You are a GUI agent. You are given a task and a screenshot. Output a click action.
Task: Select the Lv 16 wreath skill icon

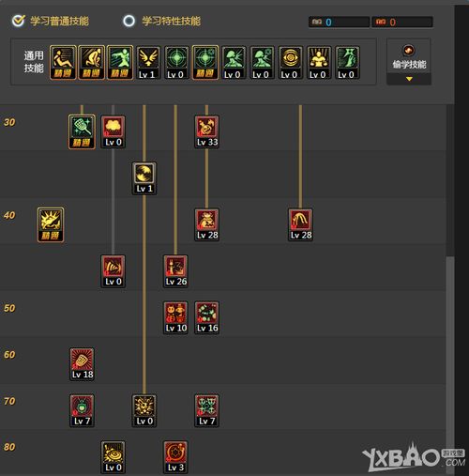(x=206, y=317)
